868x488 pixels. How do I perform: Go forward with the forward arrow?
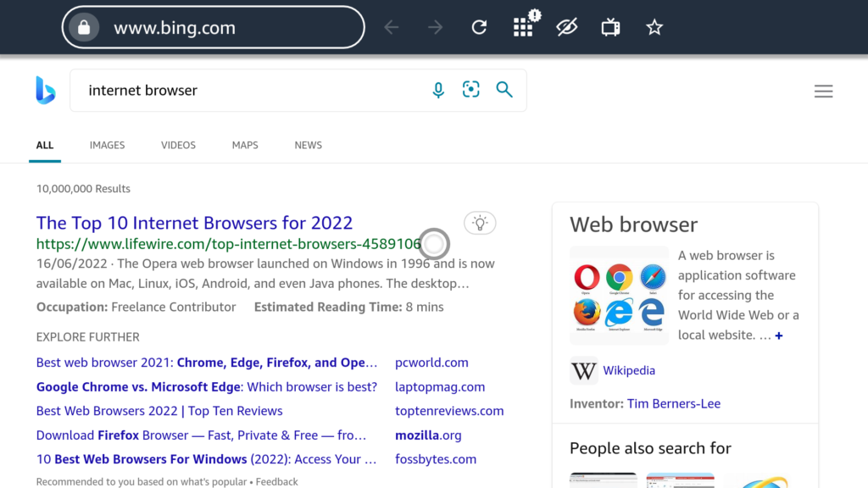(435, 27)
